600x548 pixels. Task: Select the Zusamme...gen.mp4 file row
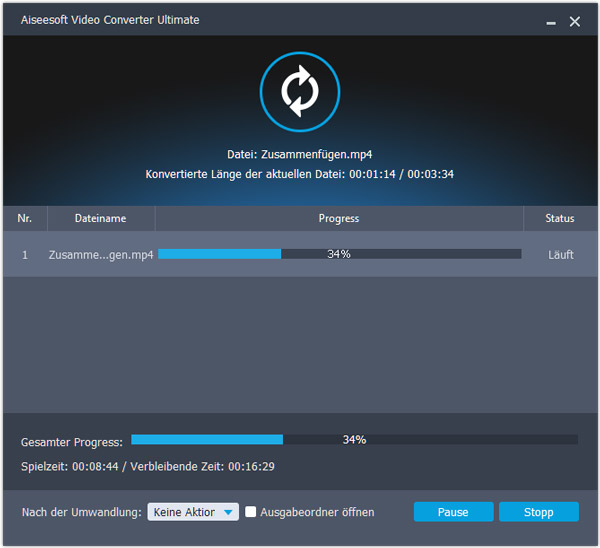coord(100,254)
